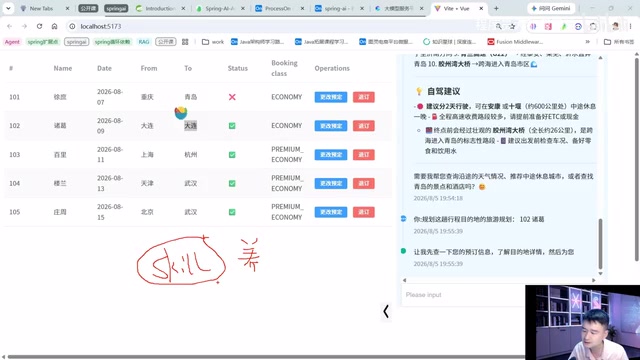Click the Operations column header
This screenshot has width=640, height=360.
[x=332, y=68]
